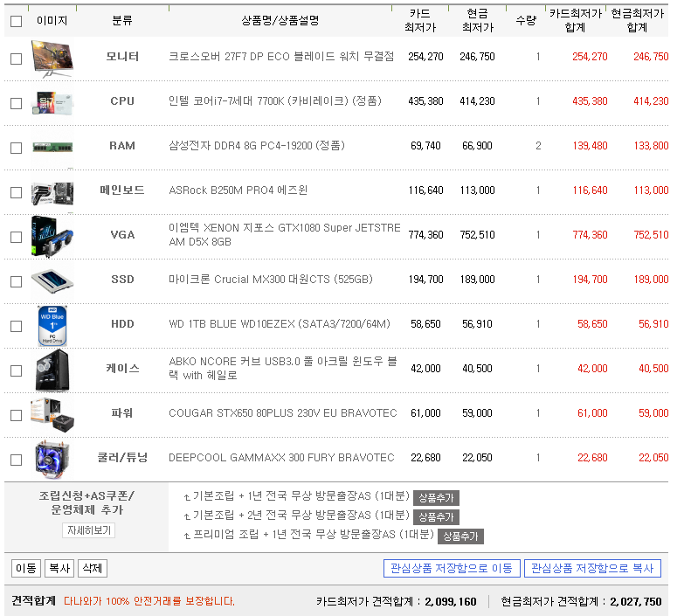Open COUGAR STX650 80PLUS product link
The image size is (691, 616).
click(282, 413)
